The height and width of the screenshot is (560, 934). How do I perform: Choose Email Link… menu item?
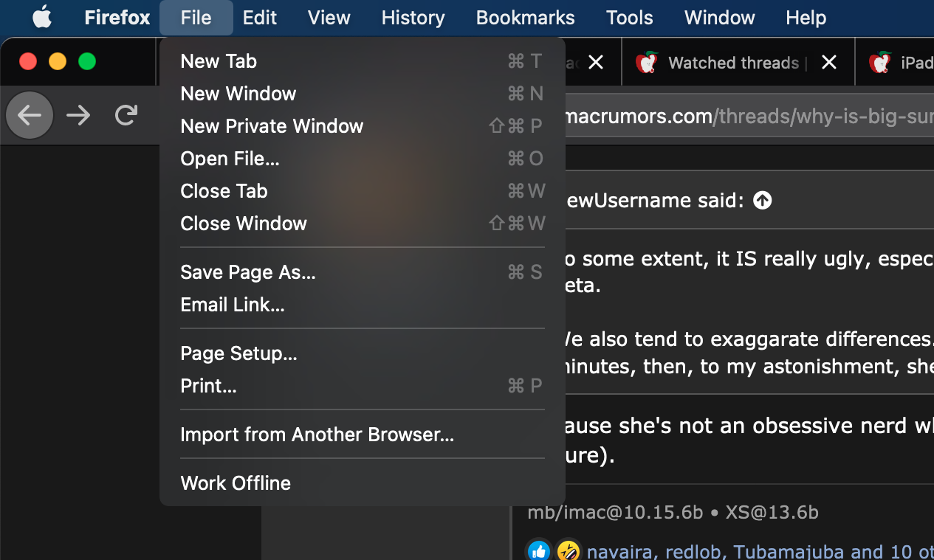click(363, 305)
